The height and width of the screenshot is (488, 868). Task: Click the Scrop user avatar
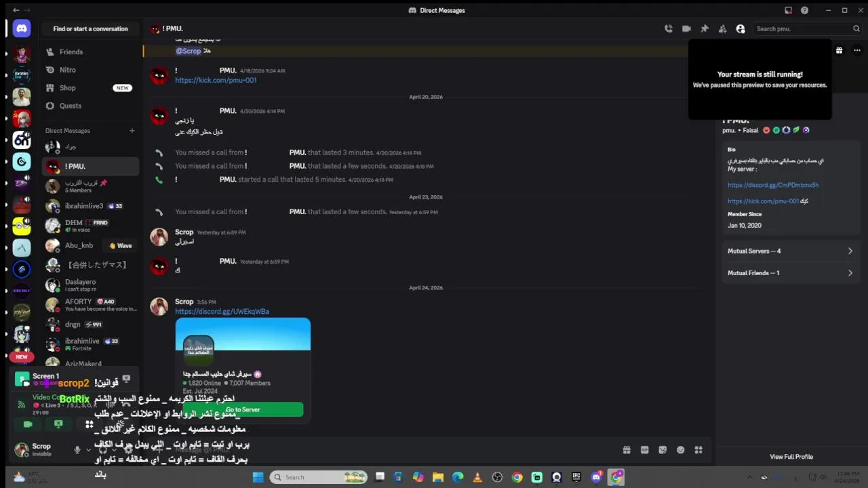coord(22,449)
